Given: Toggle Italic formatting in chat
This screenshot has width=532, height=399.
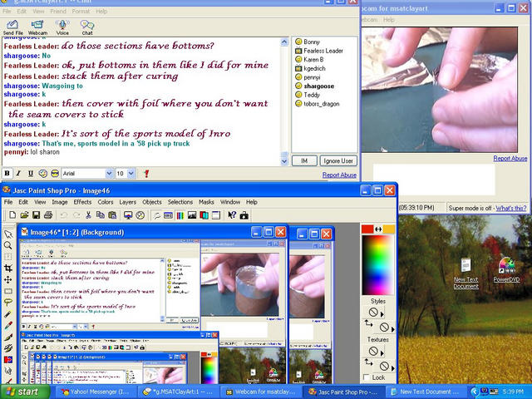Looking at the screenshot, I should [18, 174].
